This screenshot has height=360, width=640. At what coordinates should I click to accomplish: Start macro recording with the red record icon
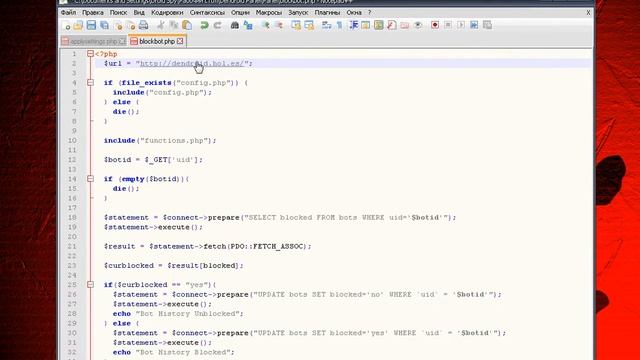point(435,25)
